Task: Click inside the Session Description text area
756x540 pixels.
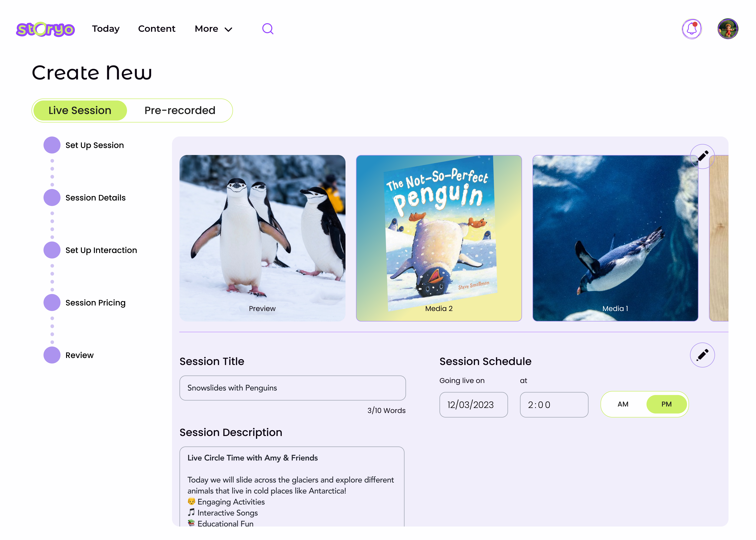Action: pyautogui.click(x=292, y=487)
